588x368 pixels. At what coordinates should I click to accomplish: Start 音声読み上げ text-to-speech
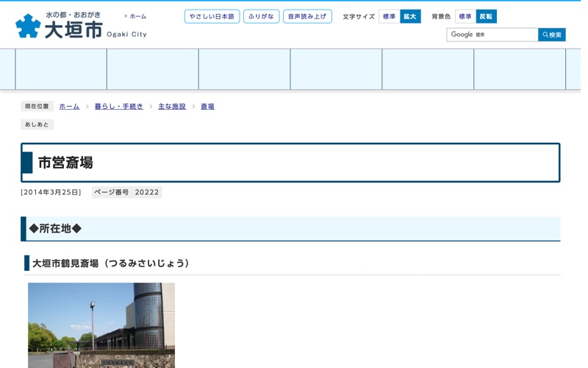coord(307,16)
